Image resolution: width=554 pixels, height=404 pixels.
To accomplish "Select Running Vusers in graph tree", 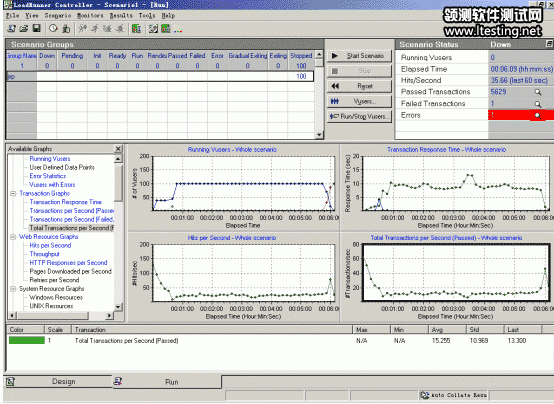I will (x=50, y=159).
